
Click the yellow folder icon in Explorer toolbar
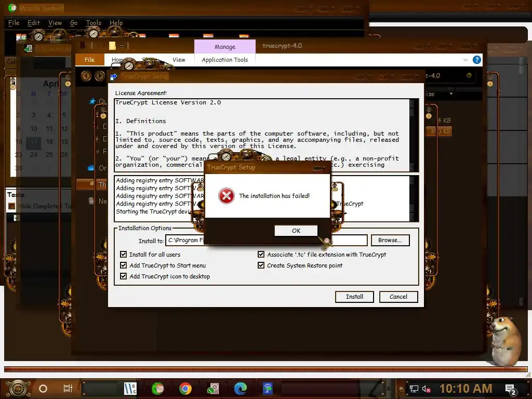click(x=112, y=46)
